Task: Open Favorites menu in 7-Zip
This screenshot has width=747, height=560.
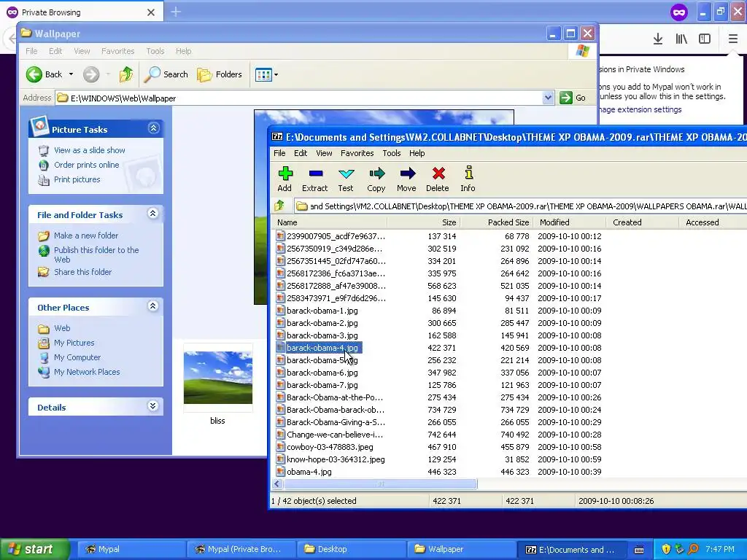Action: pos(357,153)
